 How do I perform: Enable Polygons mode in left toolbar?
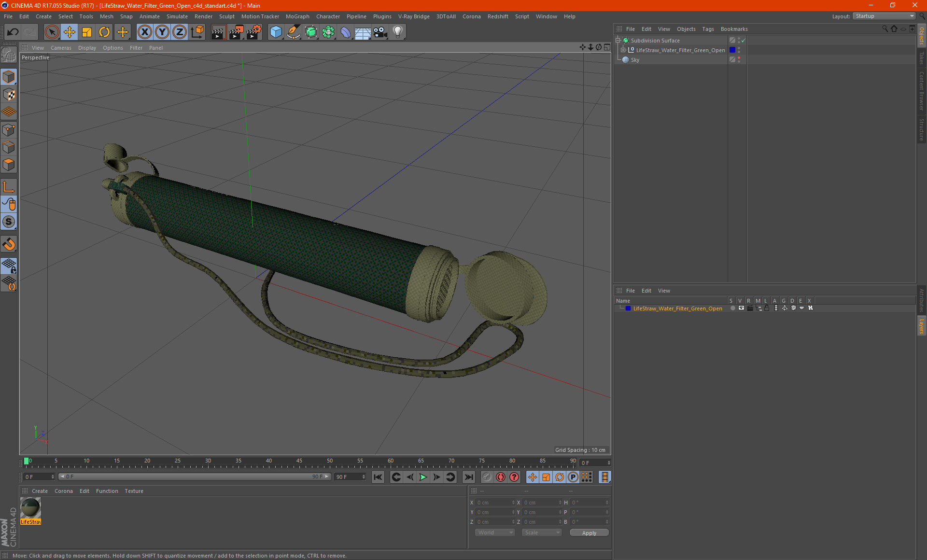[x=9, y=165]
